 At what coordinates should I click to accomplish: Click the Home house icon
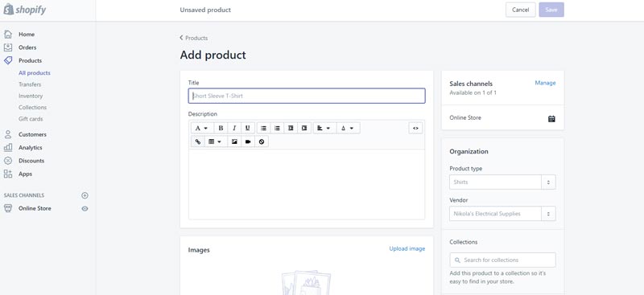coord(8,35)
